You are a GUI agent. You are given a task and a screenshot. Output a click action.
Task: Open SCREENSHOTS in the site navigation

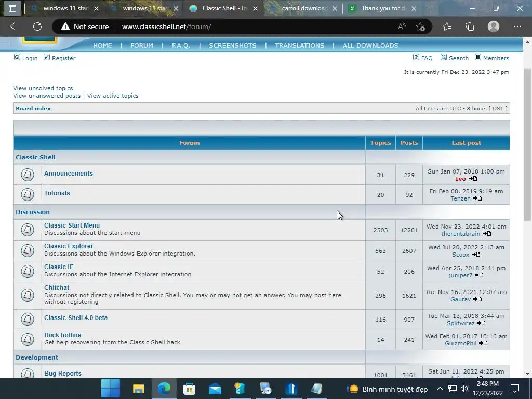(x=233, y=46)
